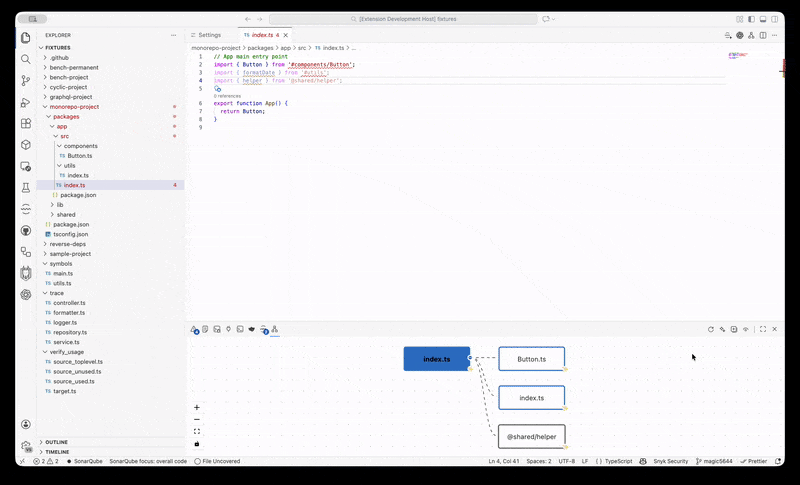This screenshot has width=800, height=485.
Task: Fit graph view to screen
Action: click(197, 431)
